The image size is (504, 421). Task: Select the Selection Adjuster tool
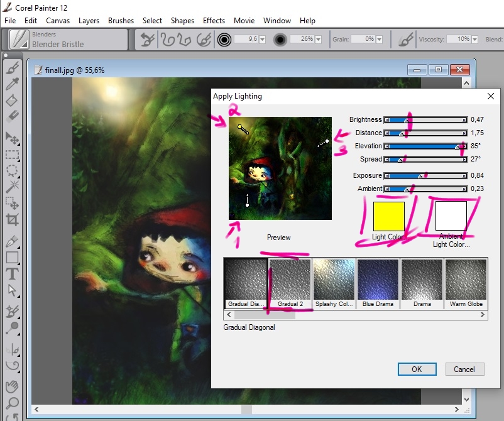[x=12, y=203]
